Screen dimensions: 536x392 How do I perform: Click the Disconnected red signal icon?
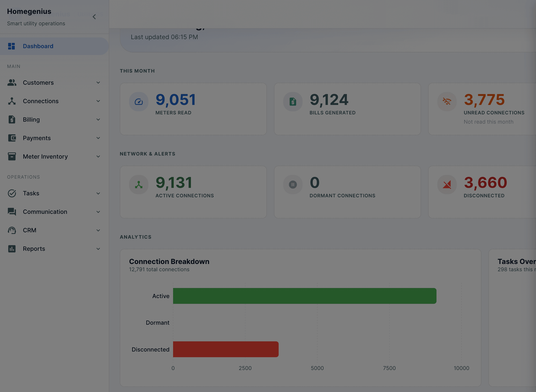click(x=447, y=185)
